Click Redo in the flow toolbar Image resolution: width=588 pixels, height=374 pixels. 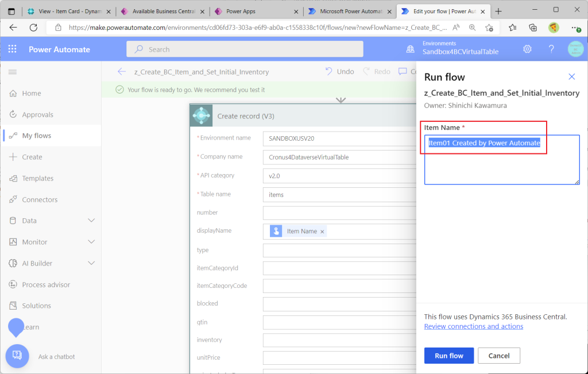coord(376,72)
